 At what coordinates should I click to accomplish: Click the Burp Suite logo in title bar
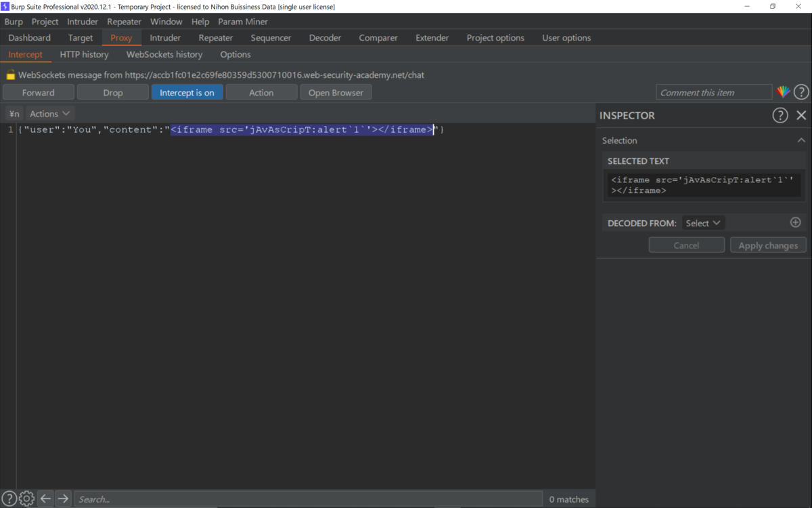coord(5,6)
